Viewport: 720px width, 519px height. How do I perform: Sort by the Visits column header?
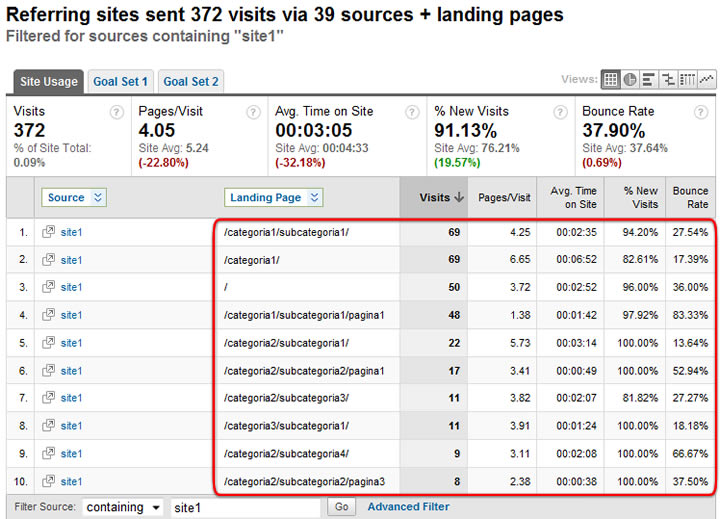pos(441,198)
